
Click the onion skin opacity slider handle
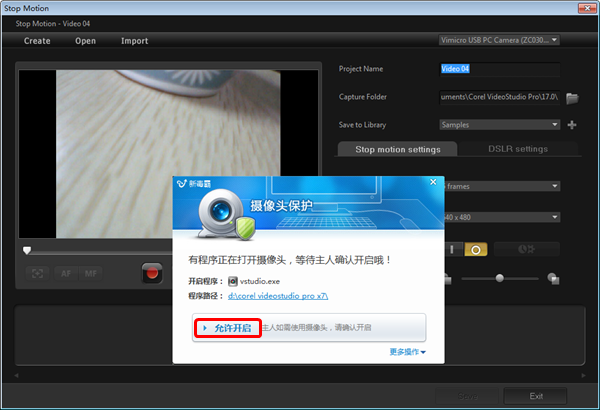[x=500, y=278]
